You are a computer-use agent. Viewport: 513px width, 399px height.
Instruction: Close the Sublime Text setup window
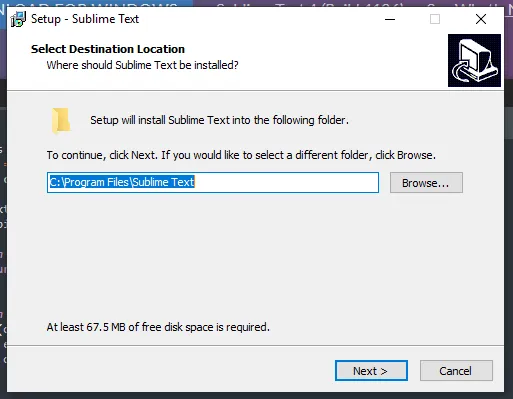[x=481, y=19]
